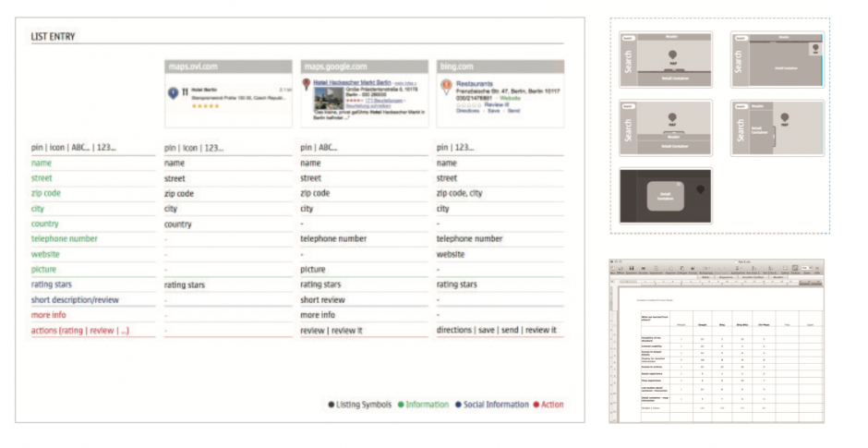Open the Zoom dropdown in spreadsheet toolbar

[x=806, y=268]
